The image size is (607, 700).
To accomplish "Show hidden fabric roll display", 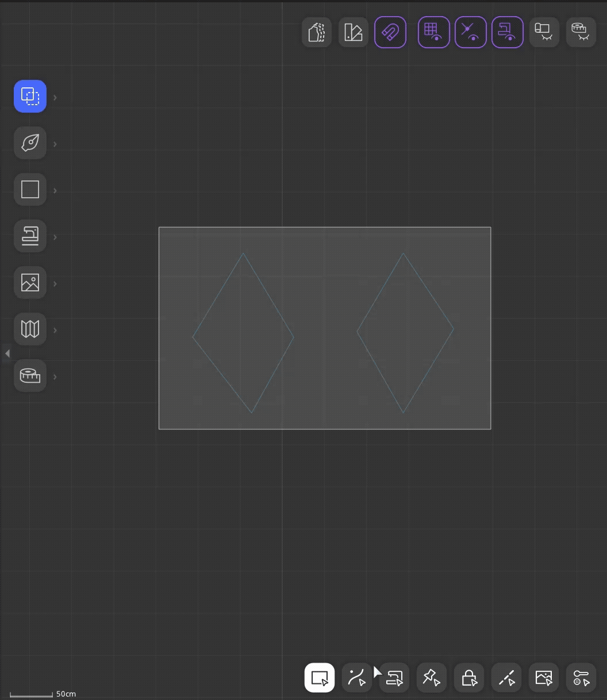I will (544, 32).
